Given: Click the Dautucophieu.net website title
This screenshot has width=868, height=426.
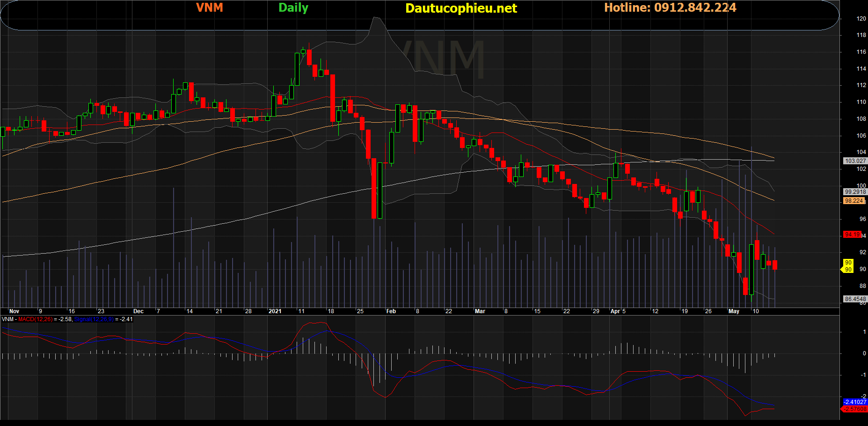Looking at the screenshot, I should point(461,8).
